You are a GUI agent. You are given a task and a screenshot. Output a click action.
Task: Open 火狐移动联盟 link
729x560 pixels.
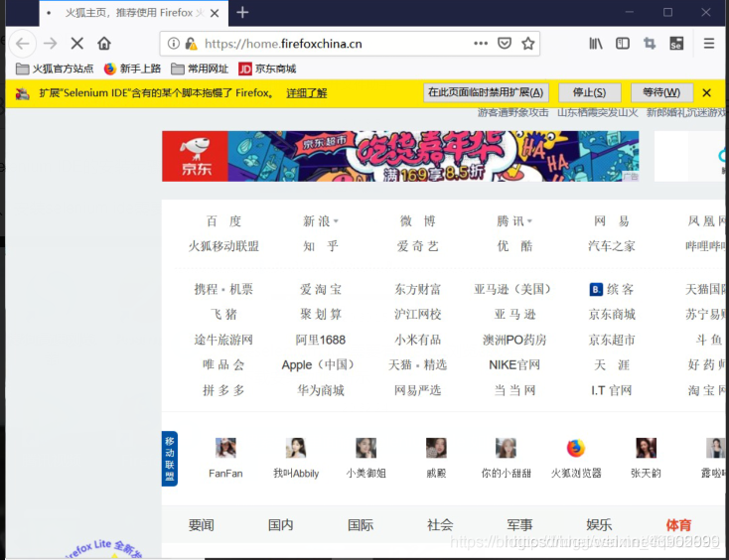coord(223,246)
